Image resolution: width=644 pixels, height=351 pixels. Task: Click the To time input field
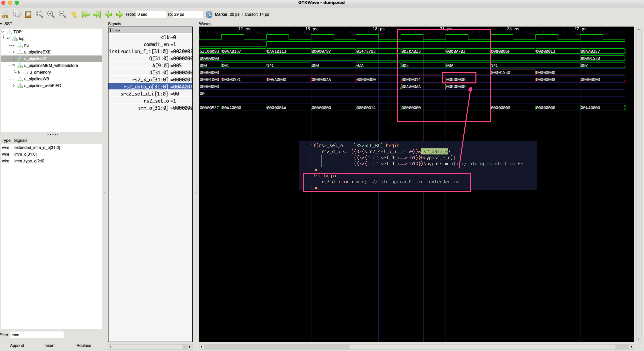tap(188, 14)
